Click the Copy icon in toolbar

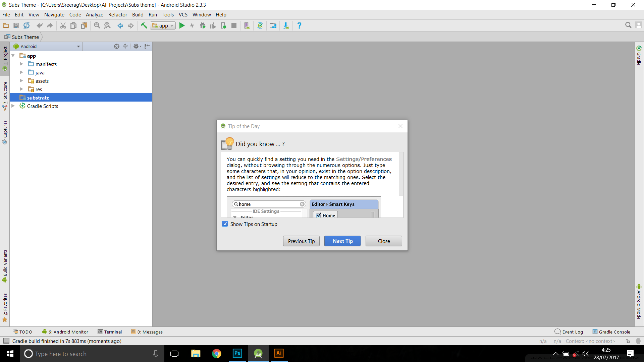(x=73, y=25)
